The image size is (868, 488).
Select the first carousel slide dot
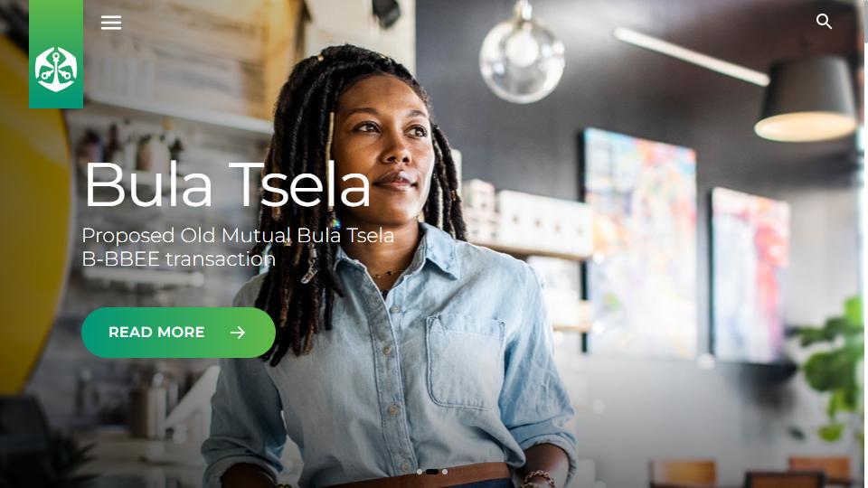click(x=420, y=472)
